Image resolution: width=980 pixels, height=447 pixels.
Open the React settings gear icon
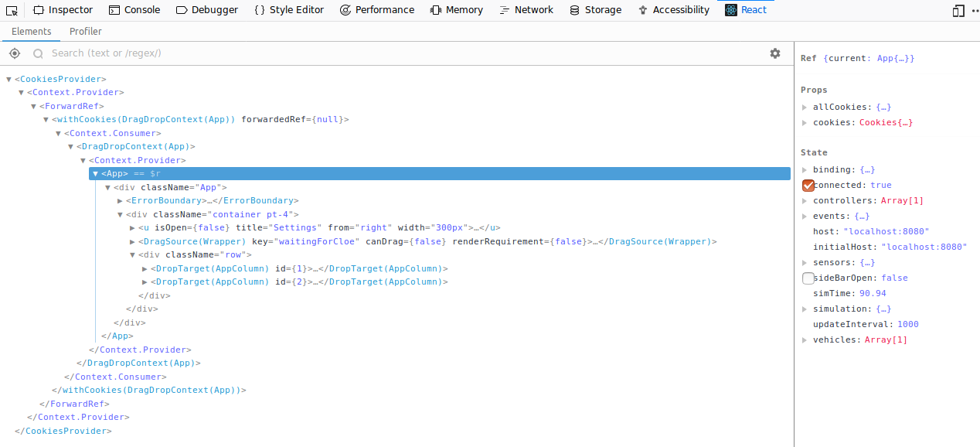[x=775, y=53]
